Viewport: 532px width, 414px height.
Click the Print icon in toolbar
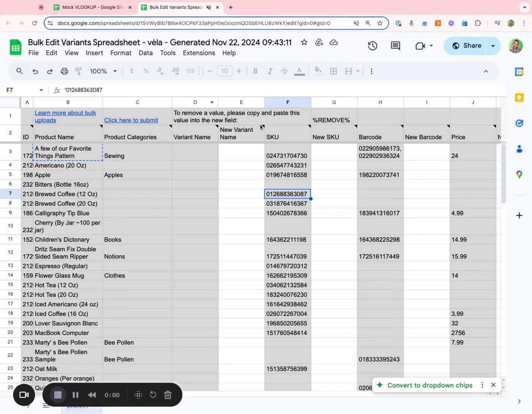click(64, 71)
